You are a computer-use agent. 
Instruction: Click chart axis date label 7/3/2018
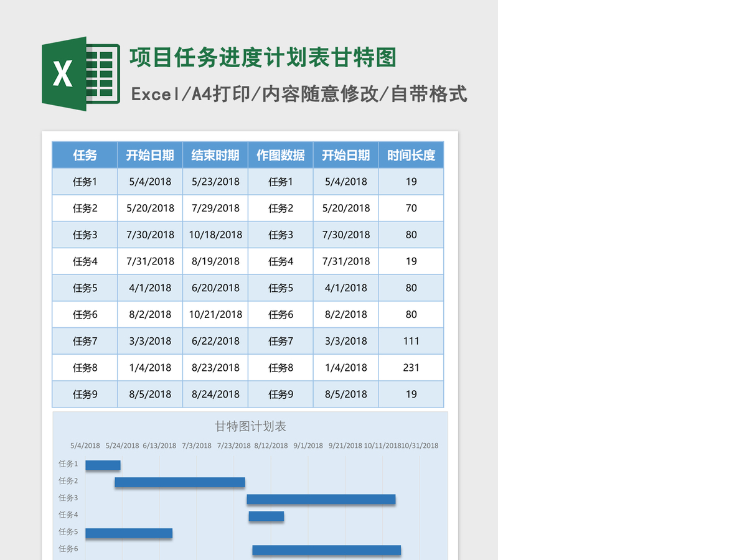[197, 446]
